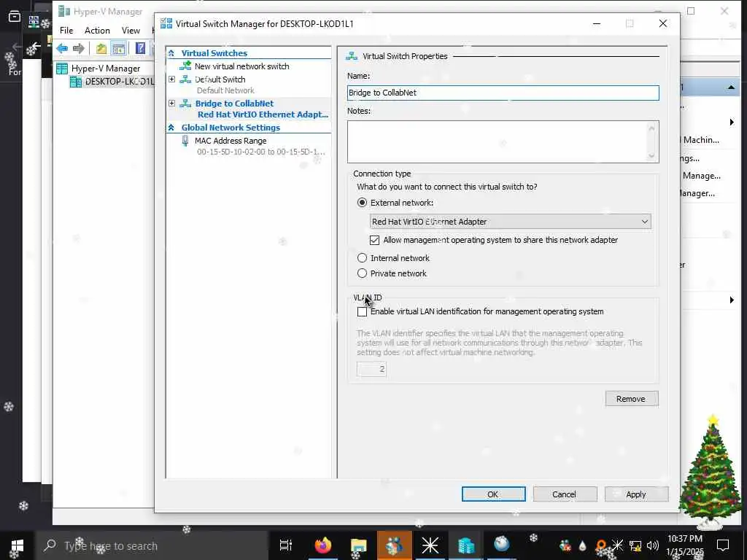Select the Private network radio button
The height and width of the screenshot is (560, 747).
(x=362, y=273)
